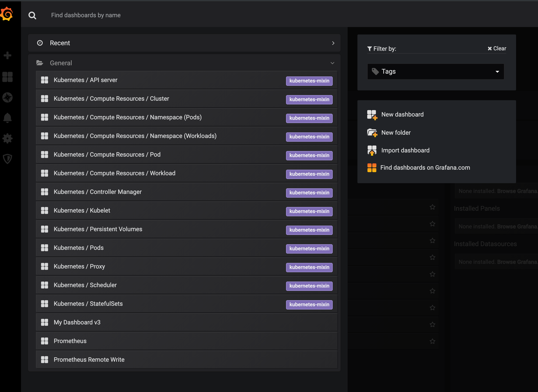Open the Grafana logo home menu
This screenshot has width=538, height=392.
click(x=6, y=14)
